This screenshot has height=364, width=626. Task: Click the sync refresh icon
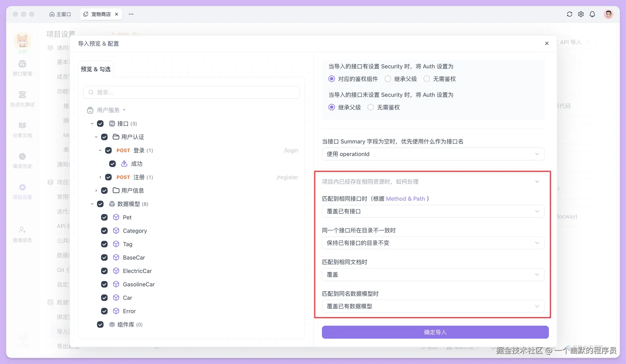click(569, 14)
